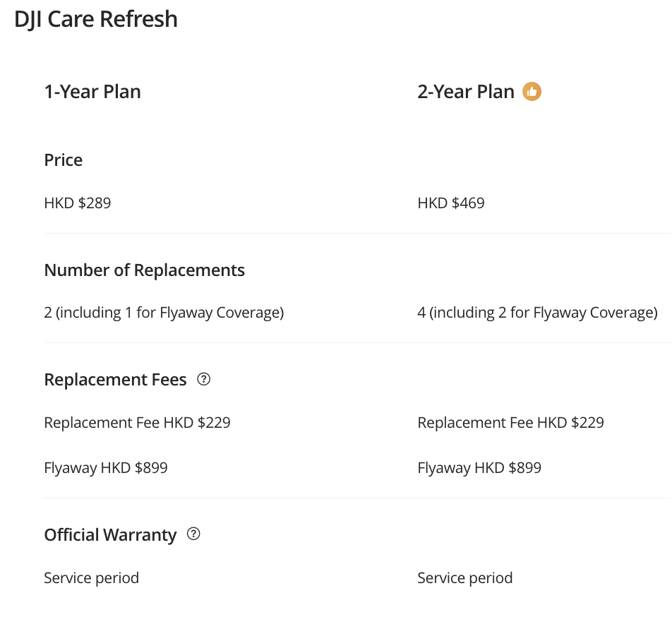
Task: Click the recommended thumbs-up badge icon
Action: (x=532, y=92)
